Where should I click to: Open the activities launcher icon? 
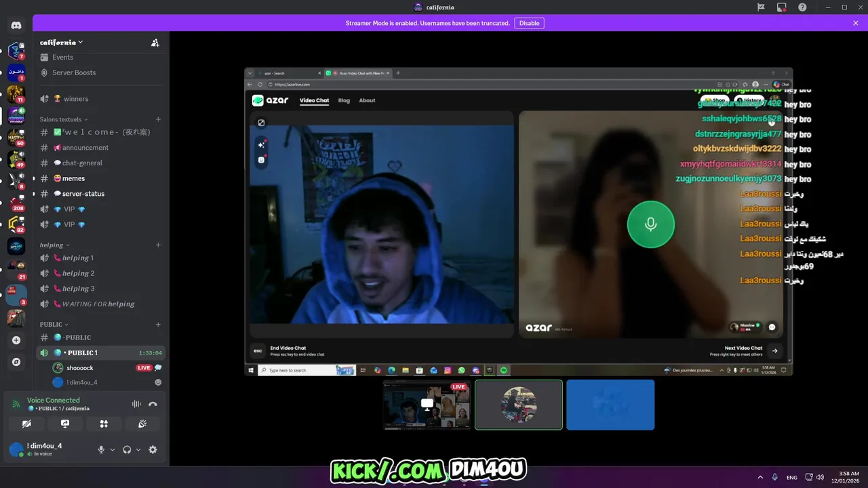pyautogui.click(x=104, y=424)
